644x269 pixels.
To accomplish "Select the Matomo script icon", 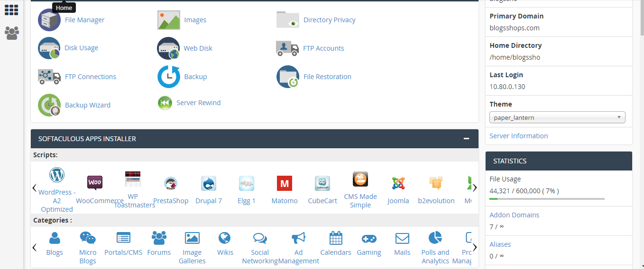I will tap(285, 183).
